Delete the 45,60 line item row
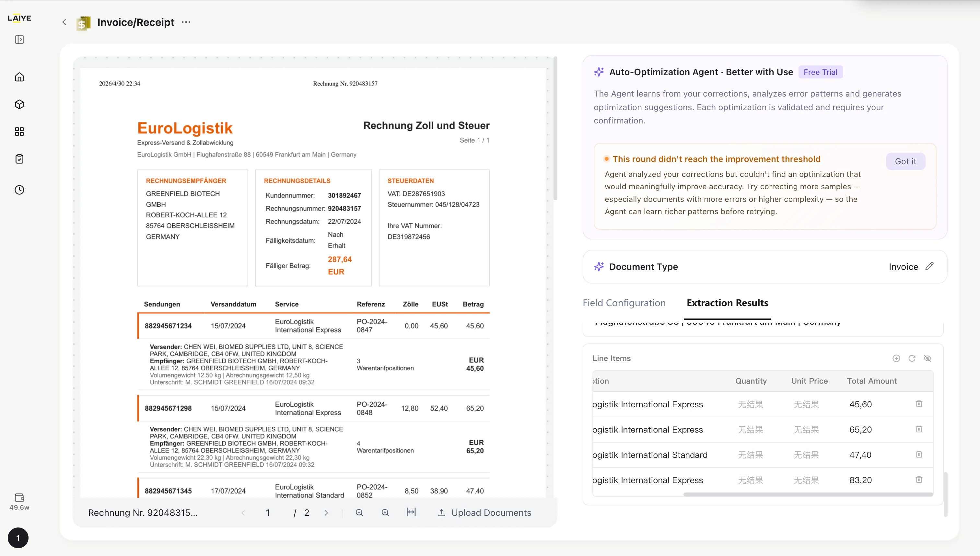The width and height of the screenshot is (980, 556). pos(919,404)
